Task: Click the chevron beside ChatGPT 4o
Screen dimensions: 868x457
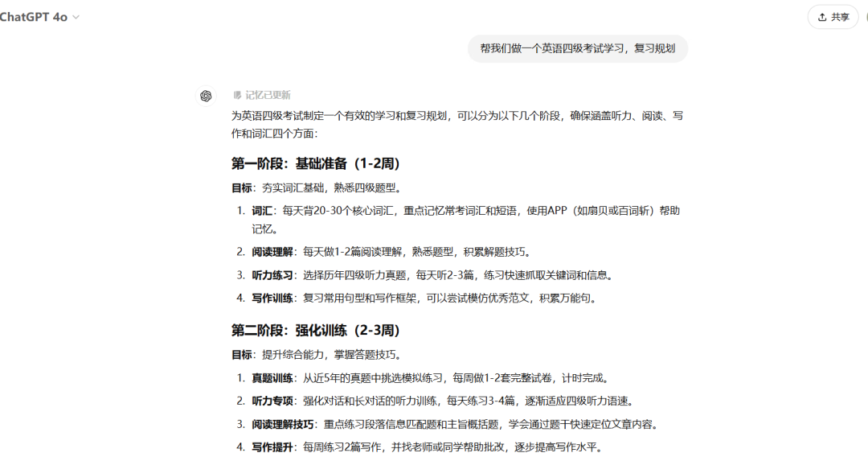Action: 76,17
